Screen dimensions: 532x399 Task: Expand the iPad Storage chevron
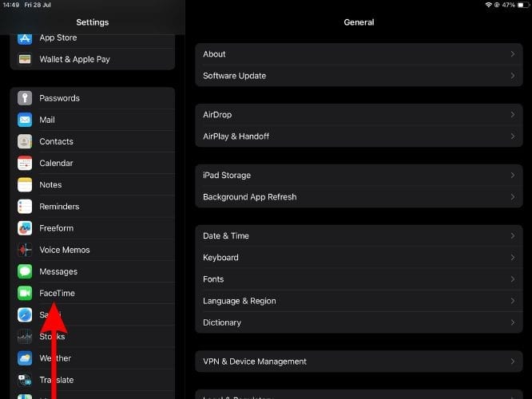coord(512,176)
